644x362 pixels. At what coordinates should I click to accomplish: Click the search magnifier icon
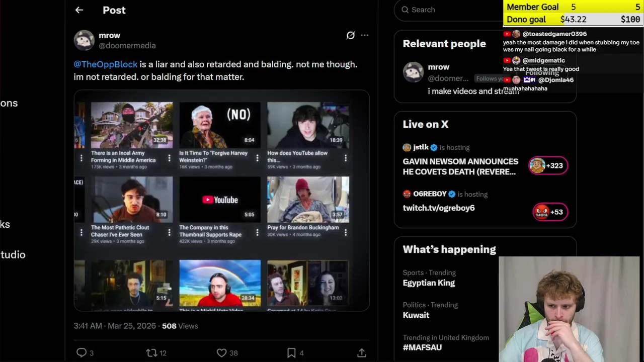click(x=405, y=10)
